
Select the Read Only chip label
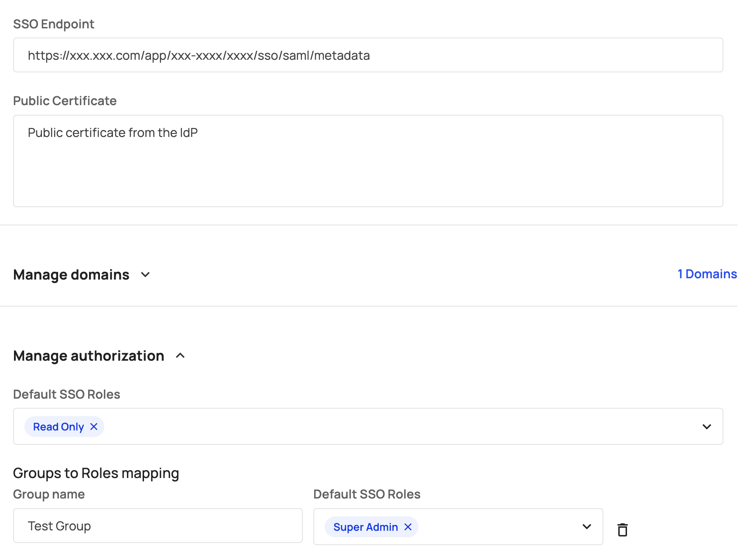(58, 427)
